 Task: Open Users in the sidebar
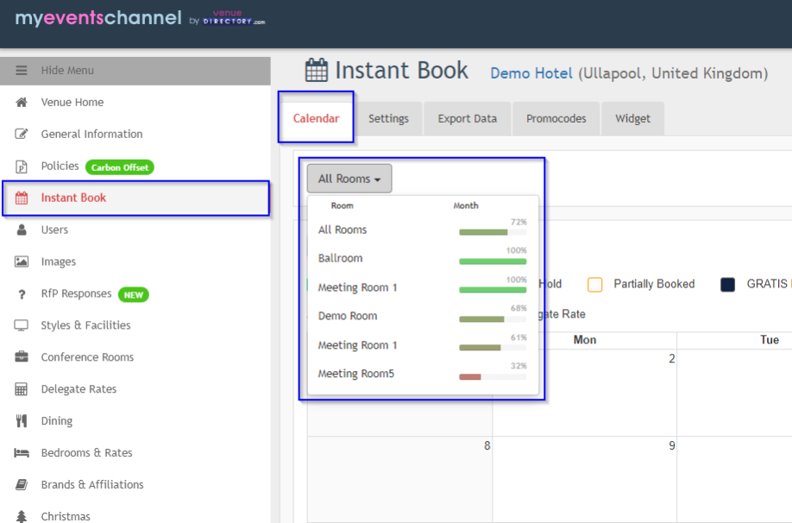click(x=55, y=230)
